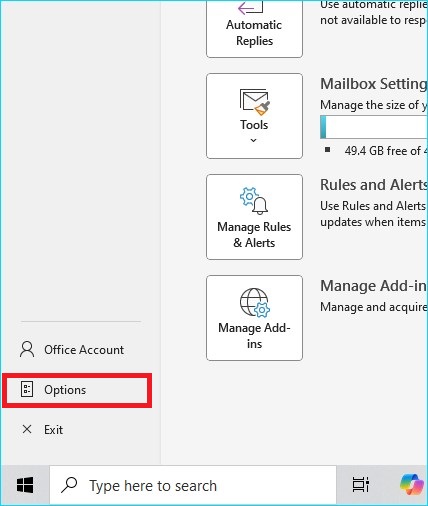This screenshot has height=506, width=428.
Task: Expand the Tools dropdown chevron
Action: (x=254, y=140)
